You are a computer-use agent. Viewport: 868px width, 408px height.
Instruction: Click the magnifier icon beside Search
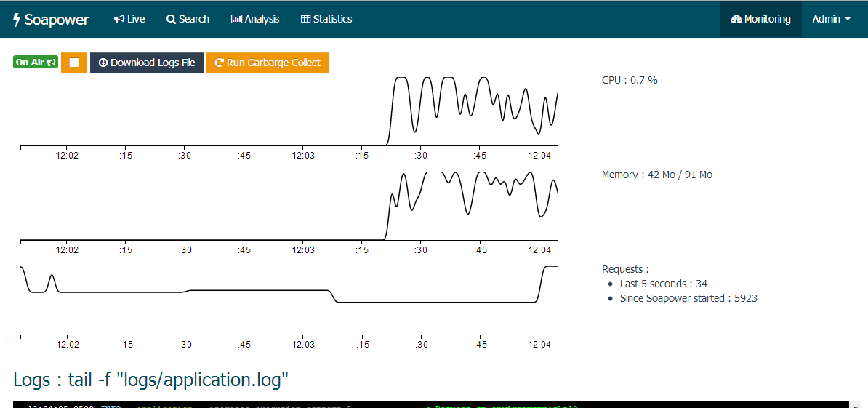tap(171, 20)
